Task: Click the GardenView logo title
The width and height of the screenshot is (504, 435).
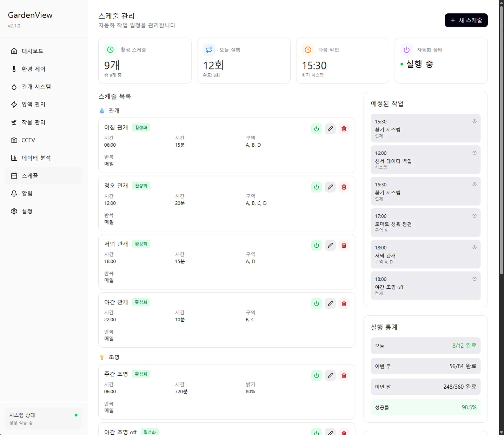Action: pos(30,15)
